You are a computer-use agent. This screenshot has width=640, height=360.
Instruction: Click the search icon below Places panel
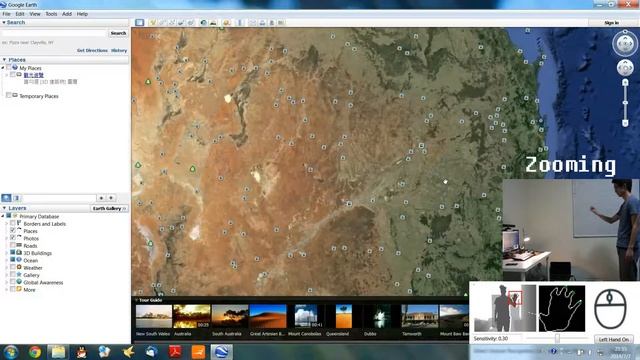pos(6,198)
